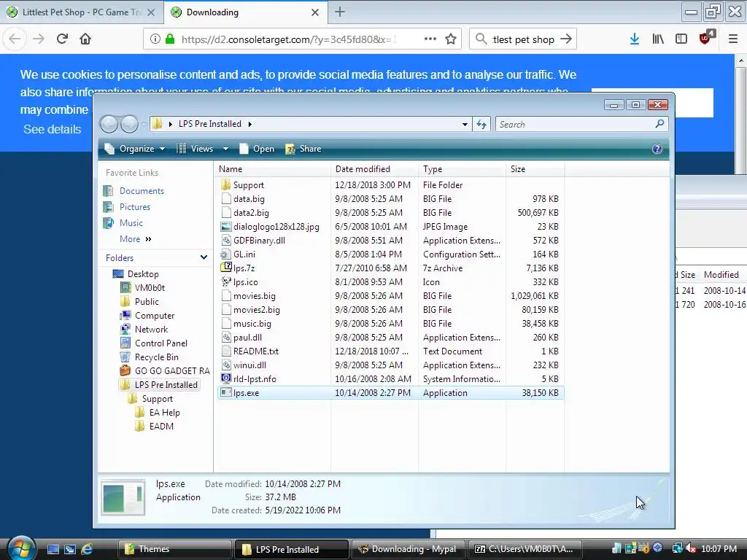
Task: Click See details cookie link
Action: [x=53, y=130]
